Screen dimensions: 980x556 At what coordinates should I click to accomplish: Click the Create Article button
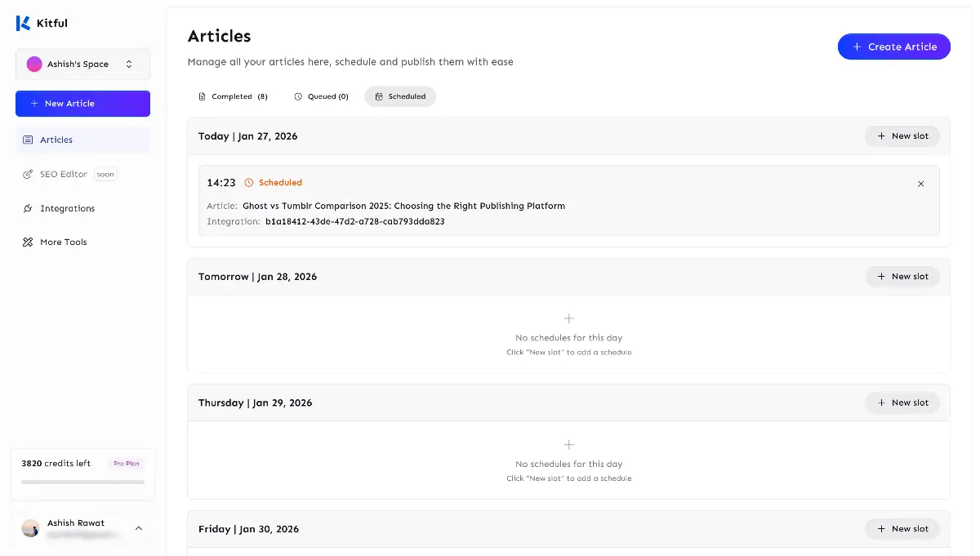click(x=893, y=47)
